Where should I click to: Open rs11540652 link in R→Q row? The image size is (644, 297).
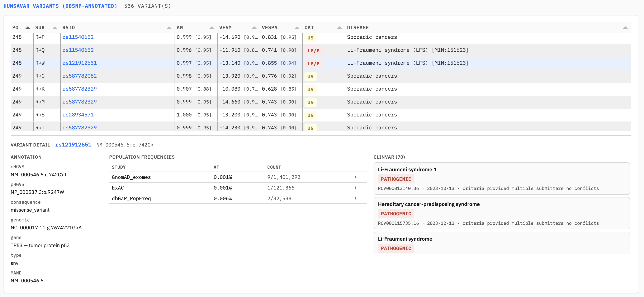[78, 50]
